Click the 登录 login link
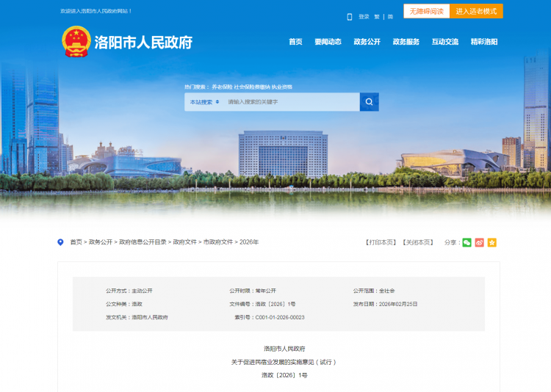The image size is (551, 392). [364, 16]
